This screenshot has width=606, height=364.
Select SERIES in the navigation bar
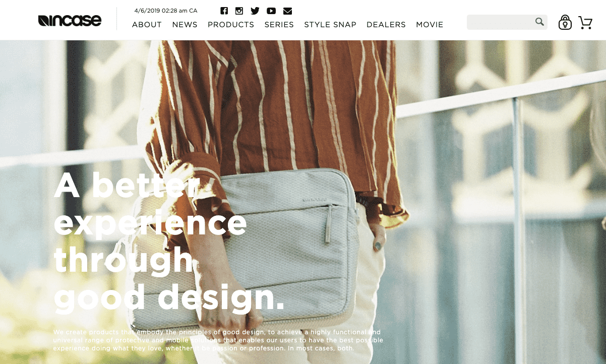tap(279, 25)
